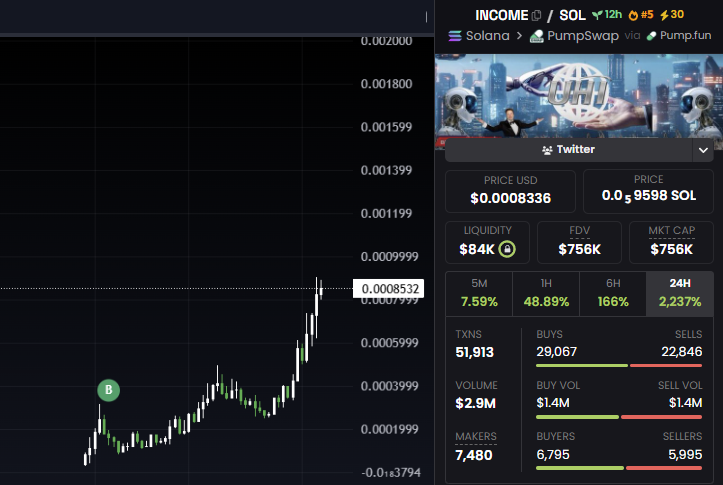Select the 24H timeframe tab

(x=680, y=294)
